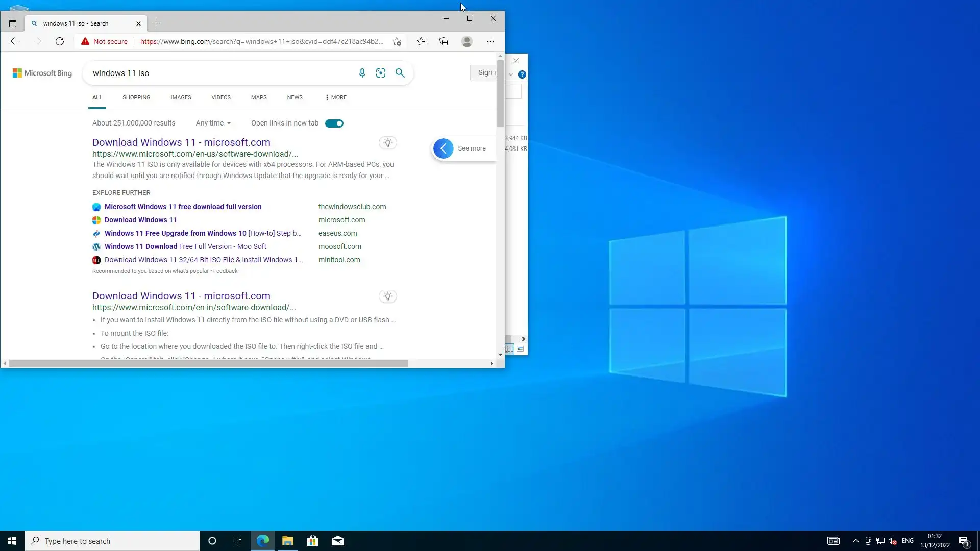Click the microphone voice search icon

click(x=362, y=73)
